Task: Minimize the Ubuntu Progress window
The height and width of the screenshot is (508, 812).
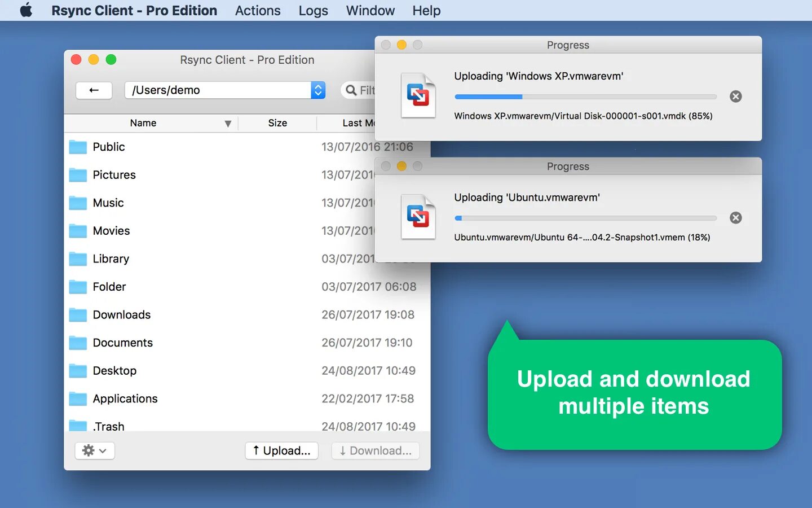Action: pyautogui.click(x=401, y=166)
